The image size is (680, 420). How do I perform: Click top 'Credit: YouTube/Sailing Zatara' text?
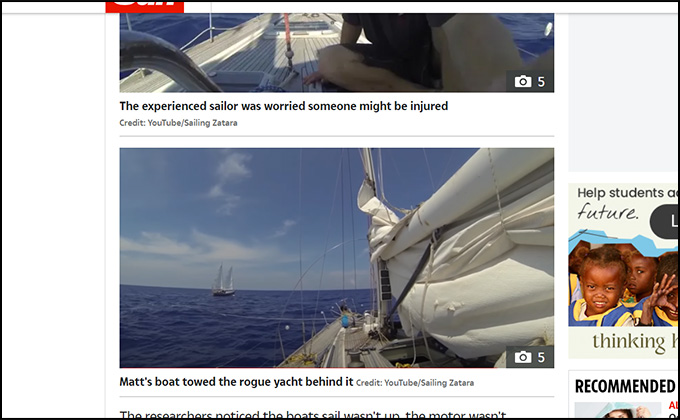click(x=178, y=123)
